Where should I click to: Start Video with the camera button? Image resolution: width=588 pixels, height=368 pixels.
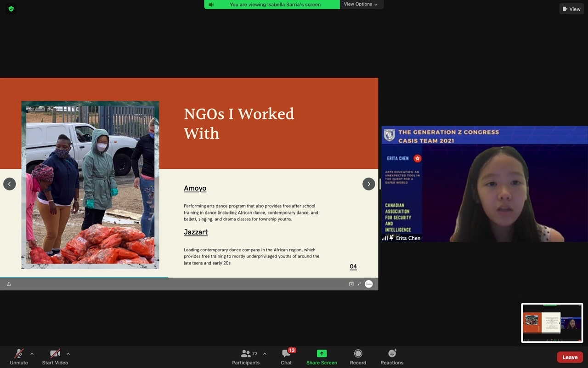(55, 354)
